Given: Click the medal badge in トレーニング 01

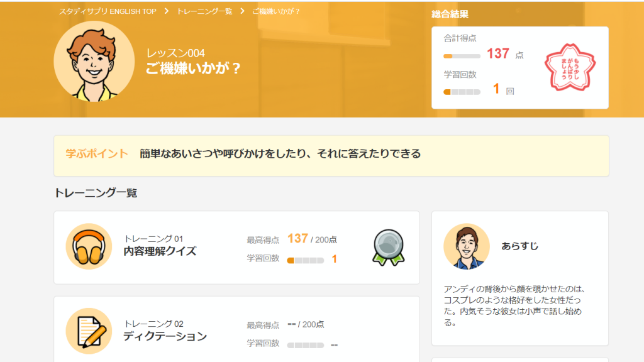Looking at the screenshot, I should 388,246.
